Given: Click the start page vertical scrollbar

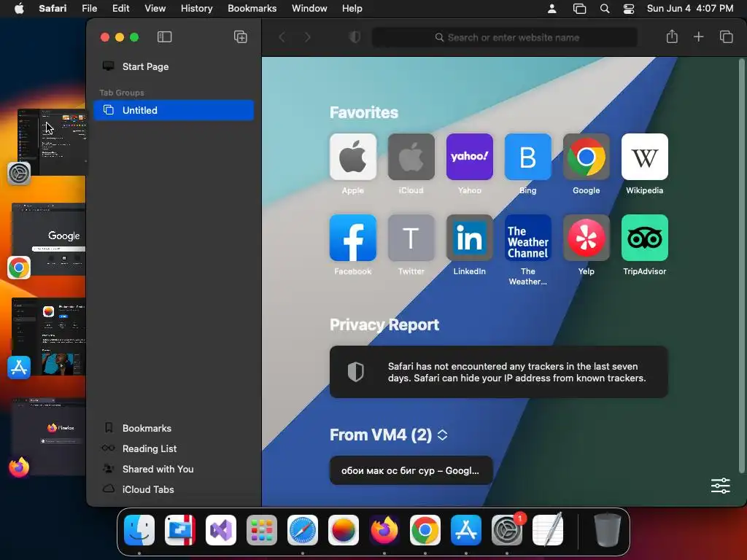Looking at the screenshot, I should [x=741, y=267].
